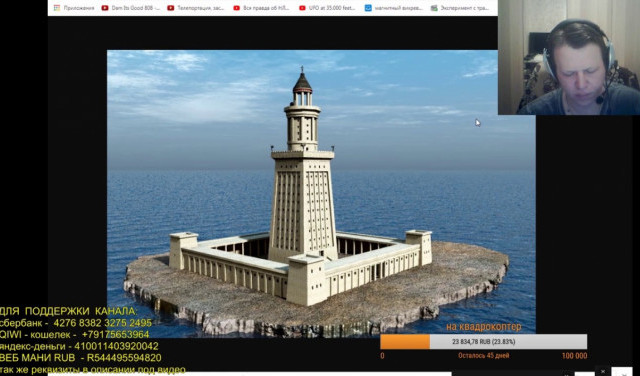Open the Приложения apps grid icon
640x376 pixels.
click(x=57, y=8)
